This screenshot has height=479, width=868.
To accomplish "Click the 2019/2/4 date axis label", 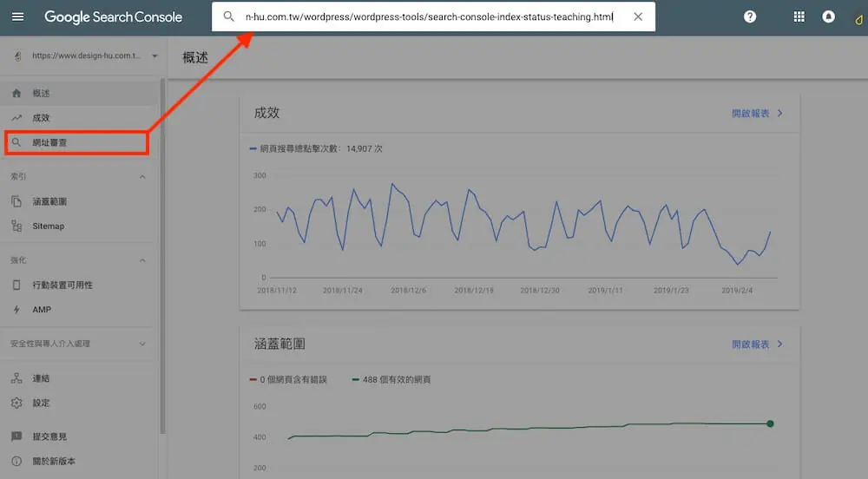I will [737, 291].
